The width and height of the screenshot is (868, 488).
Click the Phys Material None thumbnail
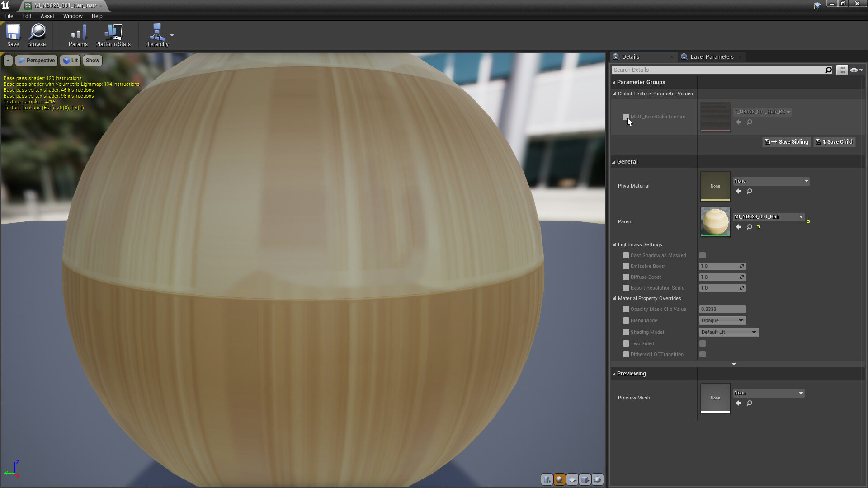(715, 186)
